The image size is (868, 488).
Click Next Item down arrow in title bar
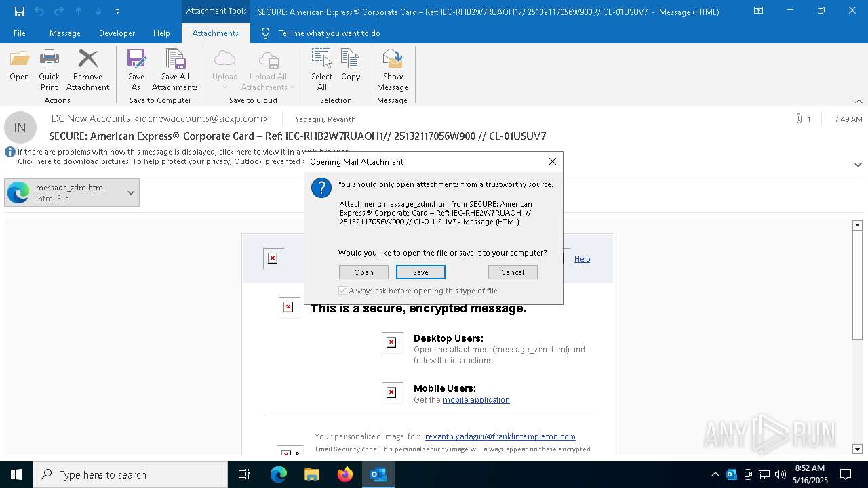coord(98,11)
